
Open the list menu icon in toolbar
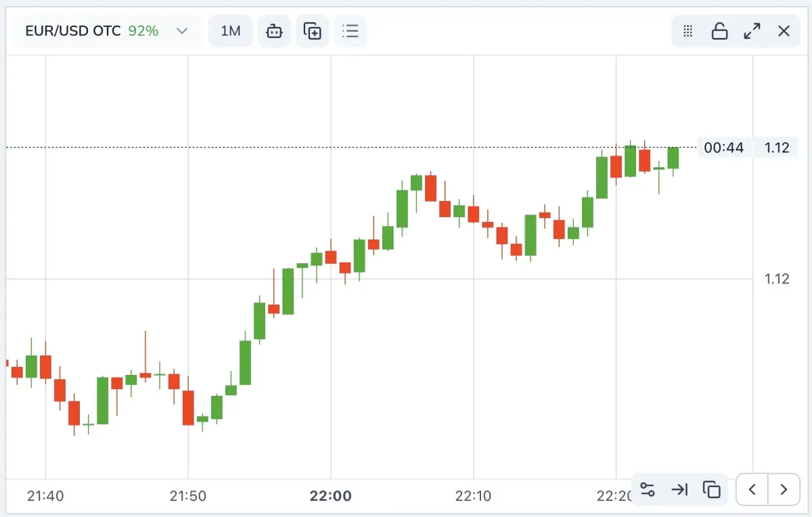351,31
